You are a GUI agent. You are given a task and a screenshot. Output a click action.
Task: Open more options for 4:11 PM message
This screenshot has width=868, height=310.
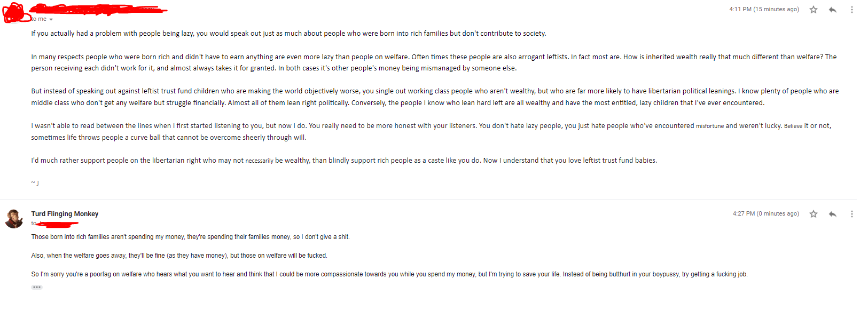(852, 10)
